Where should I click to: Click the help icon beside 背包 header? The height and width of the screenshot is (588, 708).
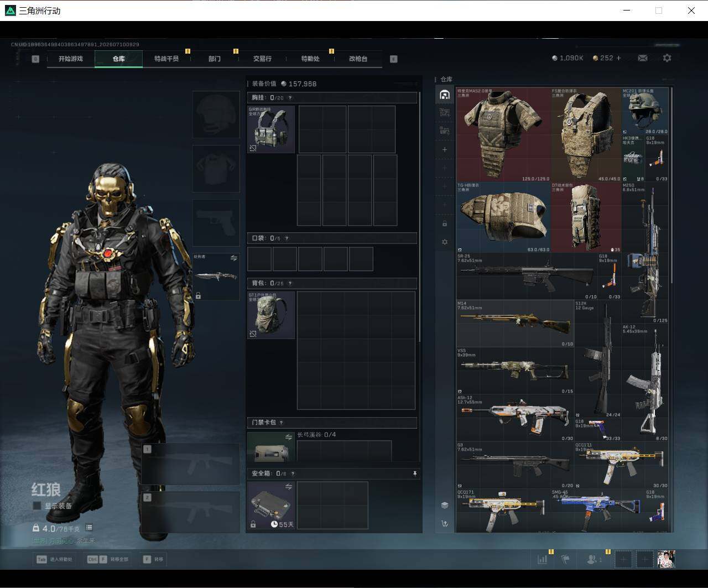pos(290,283)
